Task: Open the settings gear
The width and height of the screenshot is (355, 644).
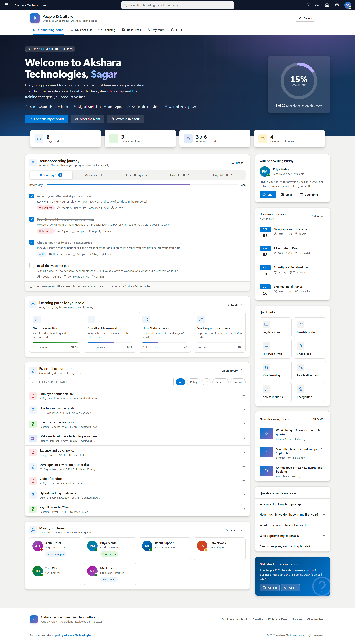Action: click(327, 5)
